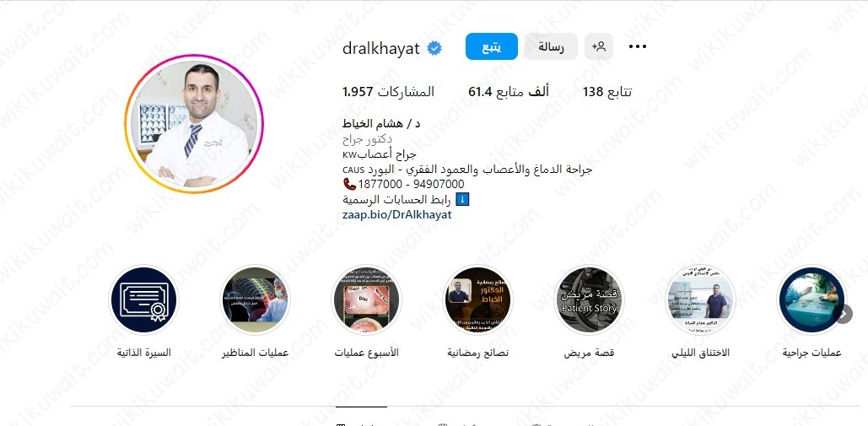This screenshot has width=868, height=426.
Task: Open عمليات المناظير highlight circle
Action: (255, 299)
